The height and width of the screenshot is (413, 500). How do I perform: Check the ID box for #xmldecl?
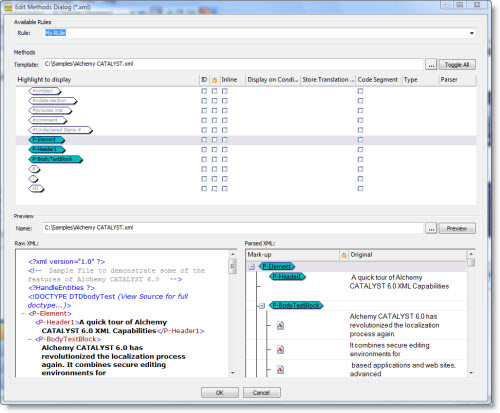[x=204, y=91]
